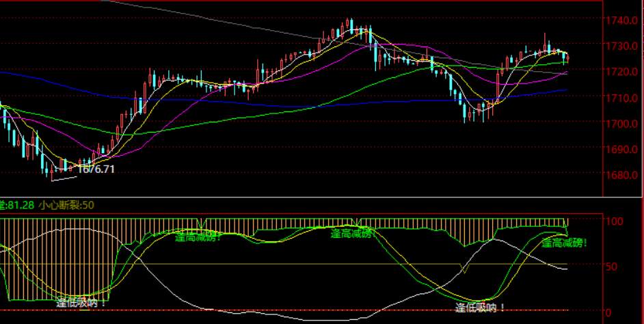Click the 1690.0 price axis label
Image resolution: width=644 pixels, height=324 pixels.
[623, 149]
